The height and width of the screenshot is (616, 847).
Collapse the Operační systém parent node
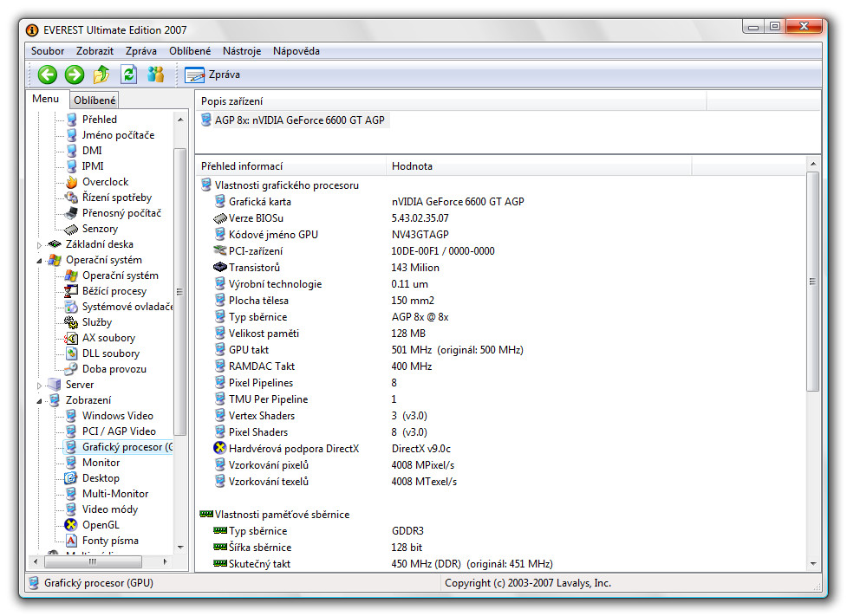click(x=39, y=260)
